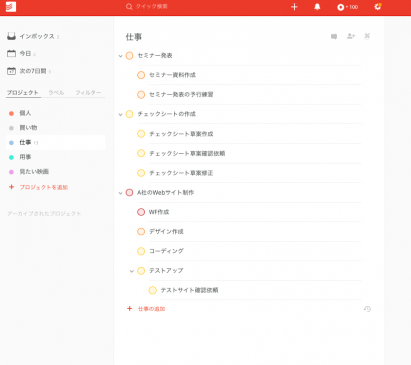Select the 仕事 project in sidebar
411x365 pixels.
(56, 143)
